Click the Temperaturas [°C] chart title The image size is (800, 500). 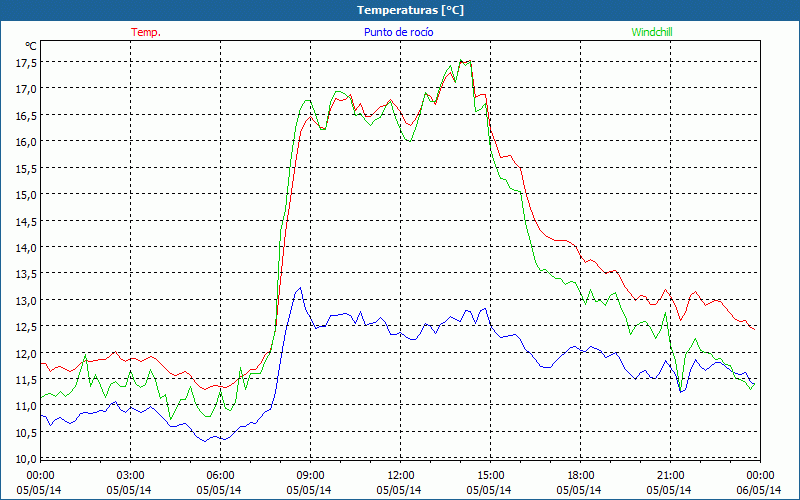(410, 10)
